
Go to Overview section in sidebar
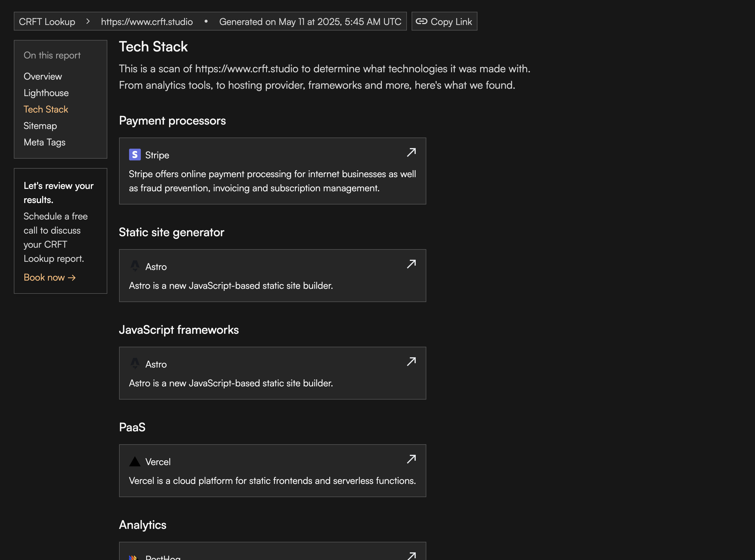tap(43, 77)
